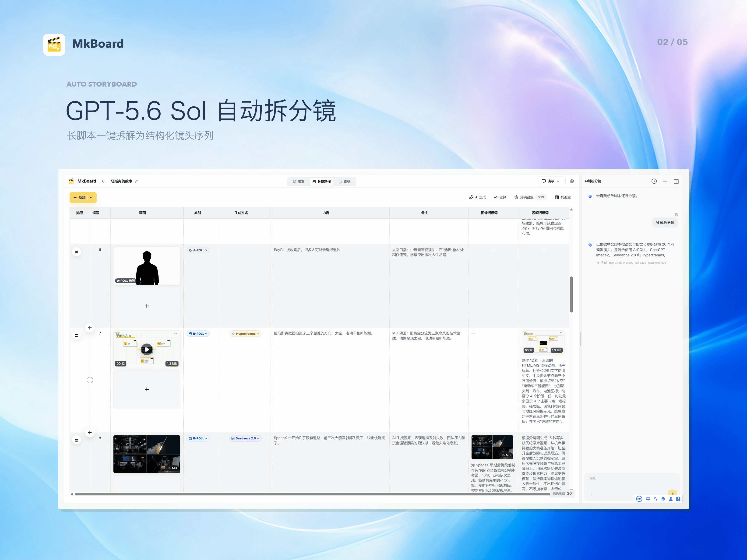Click the vertical scrollbar thumb of the table
Image resolution: width=747 pixels, height=560 pixels.
(x=571, y=294)
